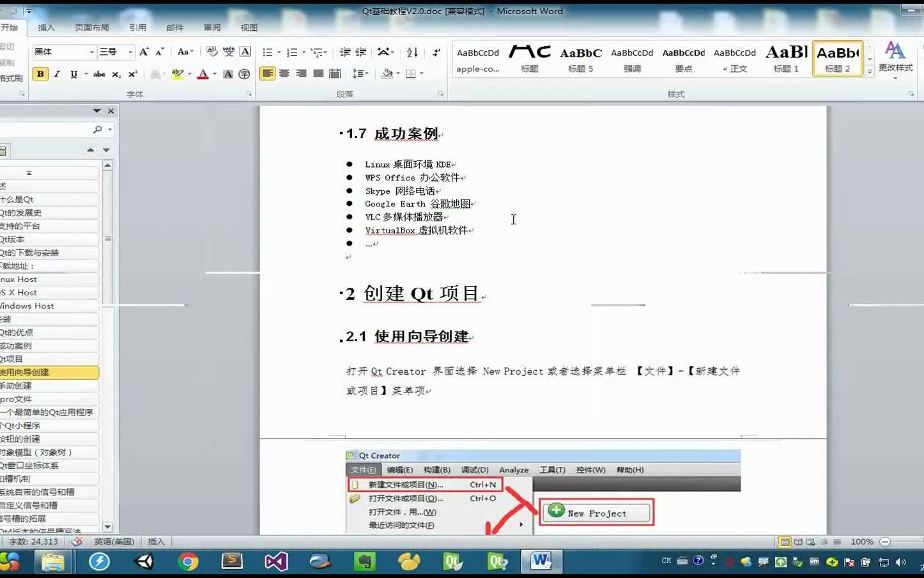The height and width of the screenshot is (578, 924).
Task: Toggle bold formatting in the font group
Action: click(40, 74)
